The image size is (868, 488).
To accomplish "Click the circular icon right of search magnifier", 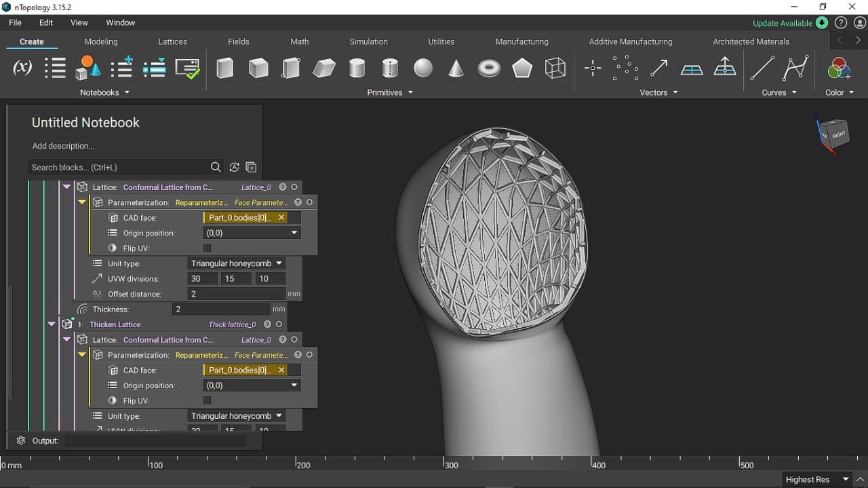I will 234,167.
